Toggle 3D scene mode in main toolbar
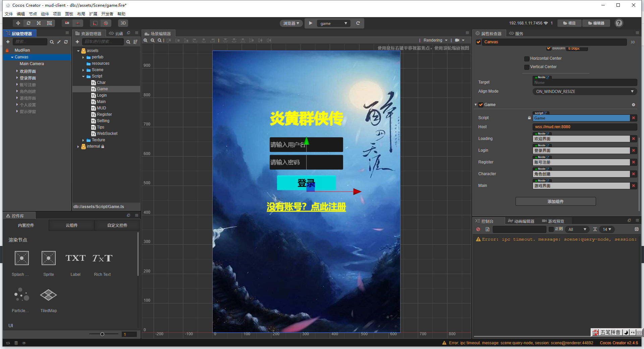644x349 pixels. pos(123,23)
